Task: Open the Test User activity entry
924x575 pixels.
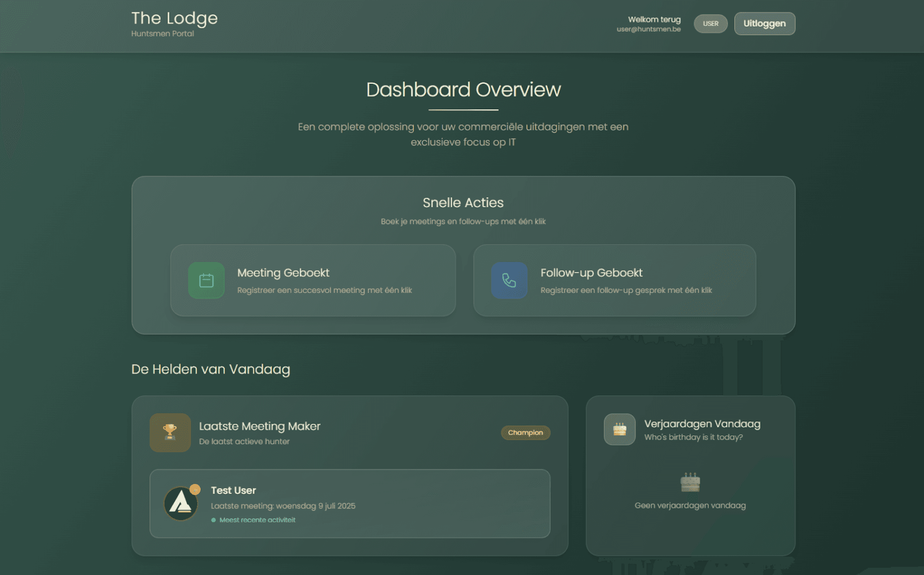Action: tap(349, 504)
